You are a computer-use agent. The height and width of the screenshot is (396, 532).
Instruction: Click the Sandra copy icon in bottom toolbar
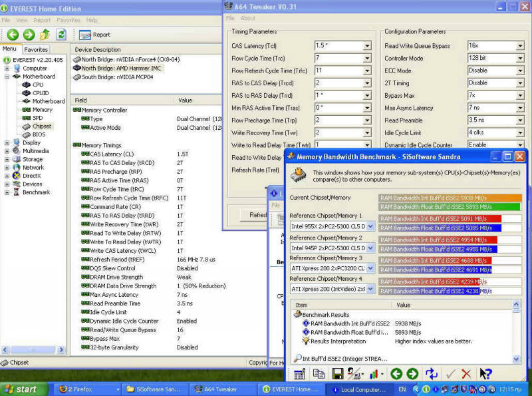[x=319, y=374]
